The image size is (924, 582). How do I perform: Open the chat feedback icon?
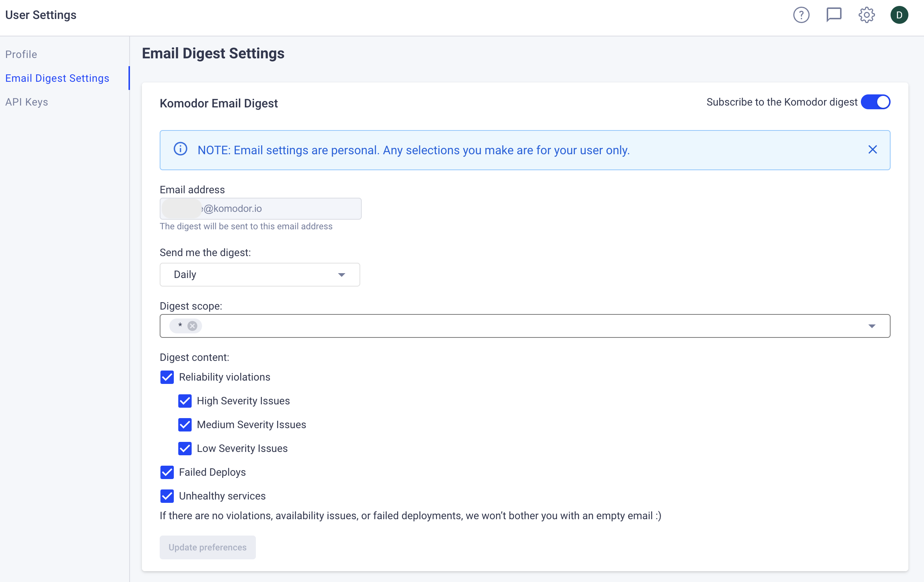(833, 15)
